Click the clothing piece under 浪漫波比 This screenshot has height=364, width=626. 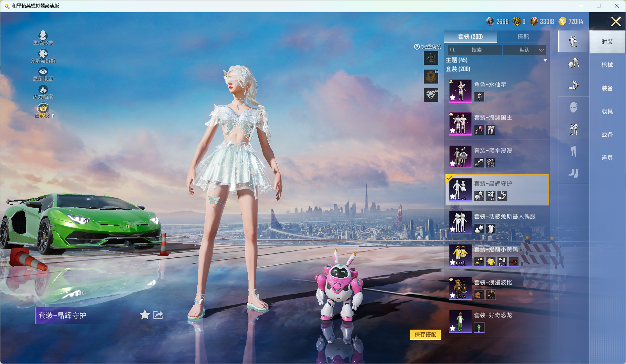pos(491,295)
